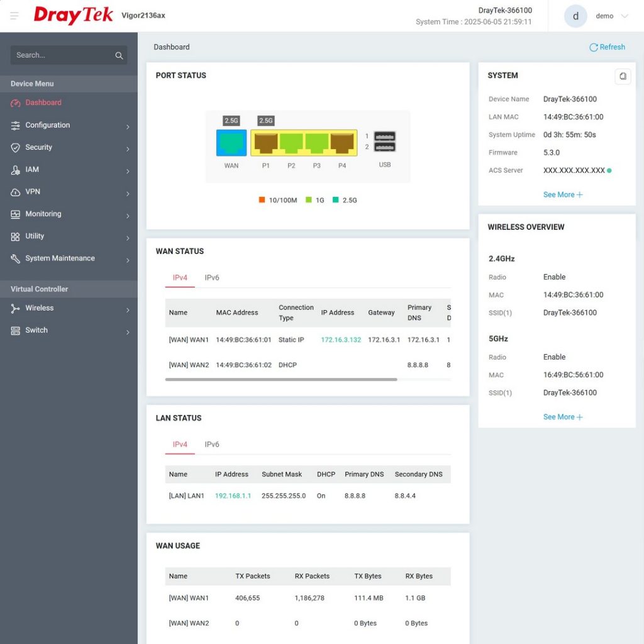Viewport: 644px width, 644px height.
Task: Open the WAN1 IP address 172.16.3.132 link
Action: tap(341, 340)
